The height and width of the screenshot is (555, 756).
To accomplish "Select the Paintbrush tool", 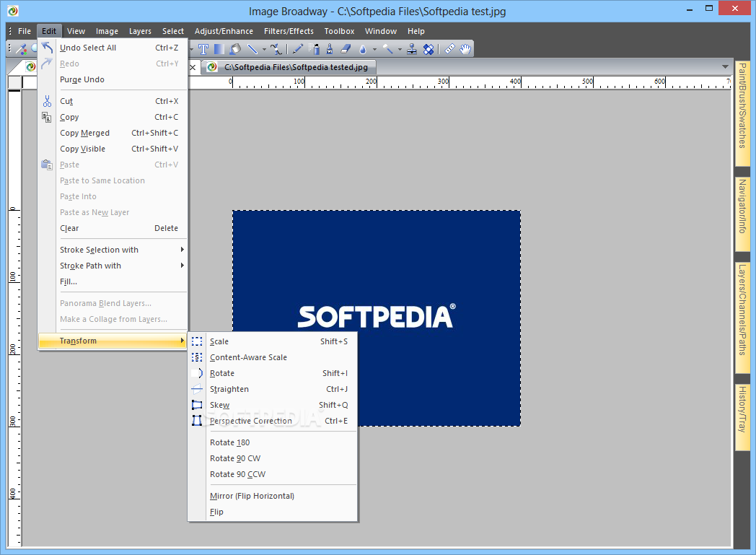I will click(330, 48).
